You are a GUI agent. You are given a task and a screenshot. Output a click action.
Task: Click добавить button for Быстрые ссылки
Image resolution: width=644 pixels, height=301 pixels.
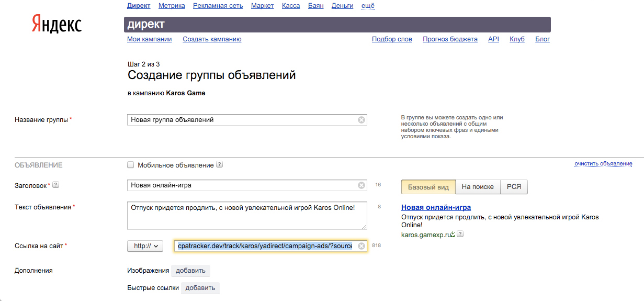pyautogui.click(x=200, y=288)
